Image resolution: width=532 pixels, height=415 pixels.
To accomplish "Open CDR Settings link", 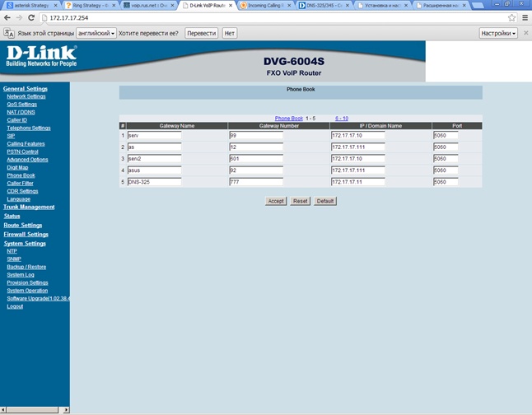I will [22, 191].
